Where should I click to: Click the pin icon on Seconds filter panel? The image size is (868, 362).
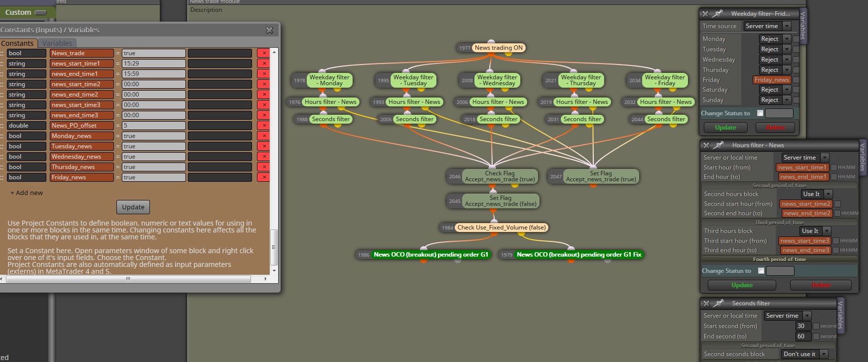point(719,303)
